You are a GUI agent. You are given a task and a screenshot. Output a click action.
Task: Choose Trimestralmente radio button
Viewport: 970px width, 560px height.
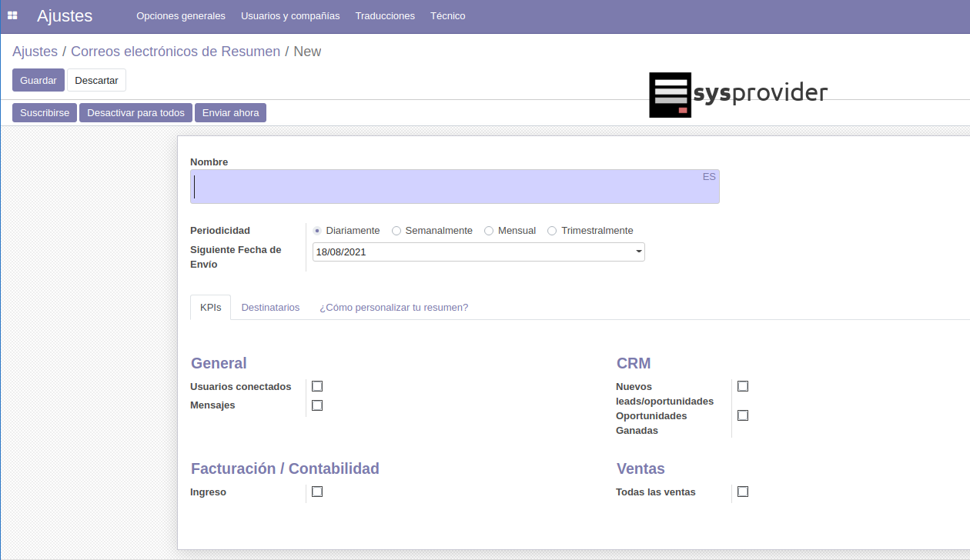552,231
